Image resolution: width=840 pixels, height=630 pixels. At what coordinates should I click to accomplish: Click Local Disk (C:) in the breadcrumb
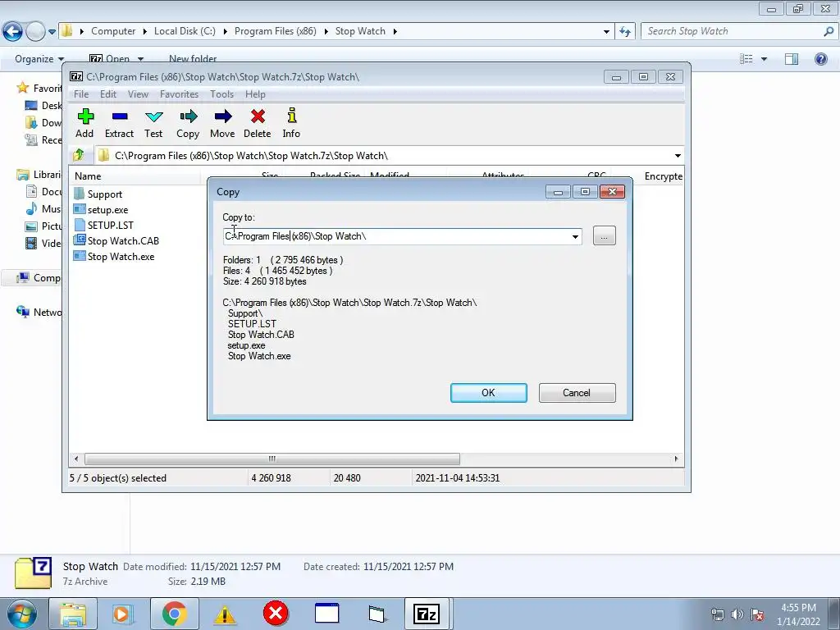point(185,31)
